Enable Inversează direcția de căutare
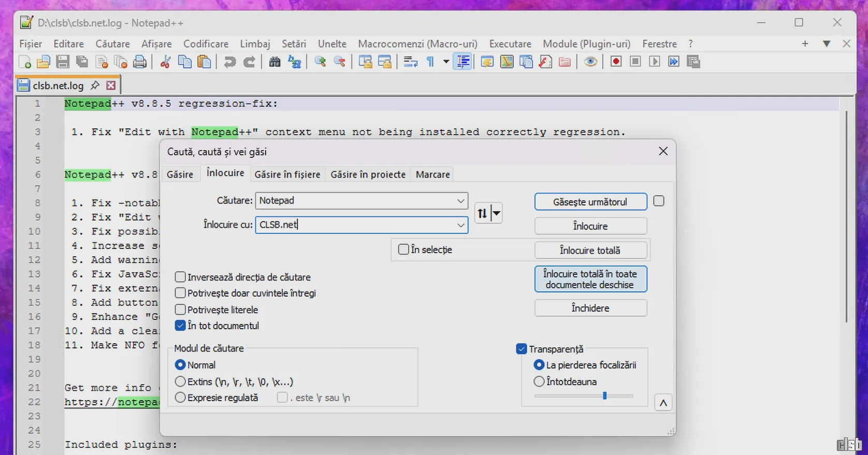Screen dimensions: 868x455 [x=180, y=277]
